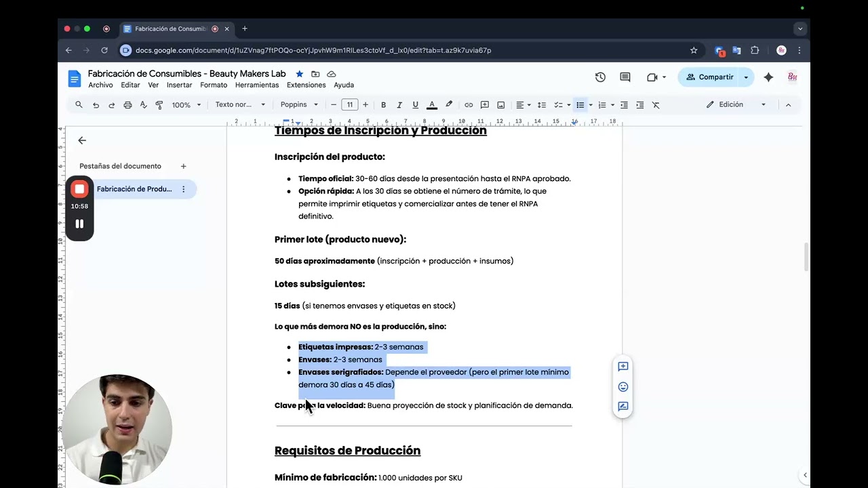The width and height of the screenshot is (868, 488).
Task: Increase the paragraph indent
Action: [639, 105]
